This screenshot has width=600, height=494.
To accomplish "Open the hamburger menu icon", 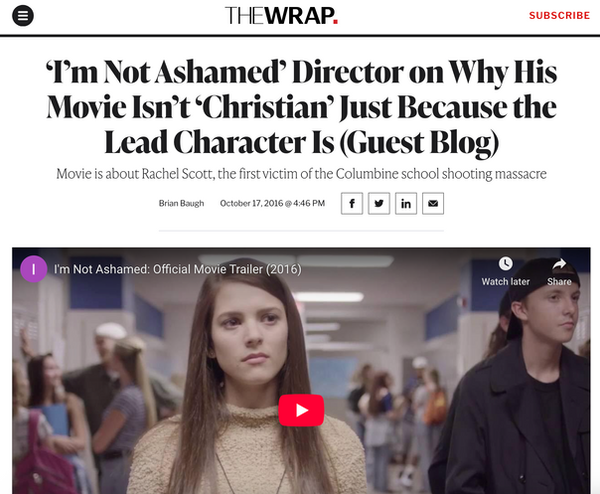I will click(x=23, y=16).
